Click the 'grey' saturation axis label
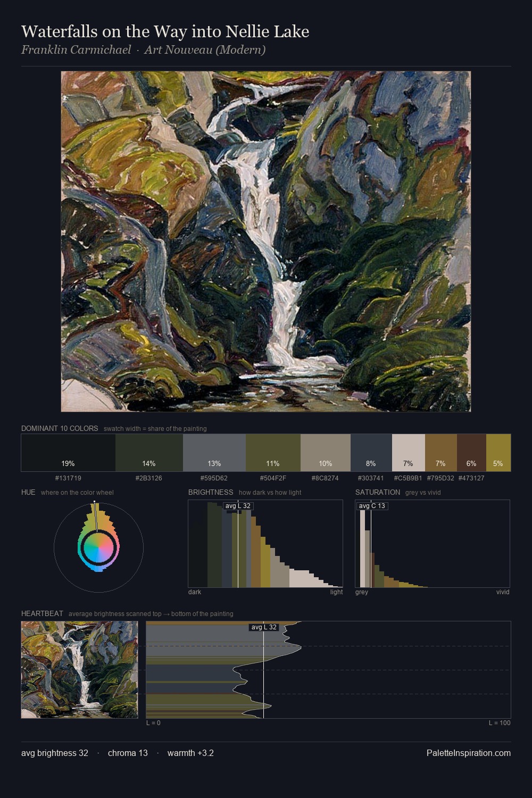This screenshot has height=798, width=532. tap(362, 592)
